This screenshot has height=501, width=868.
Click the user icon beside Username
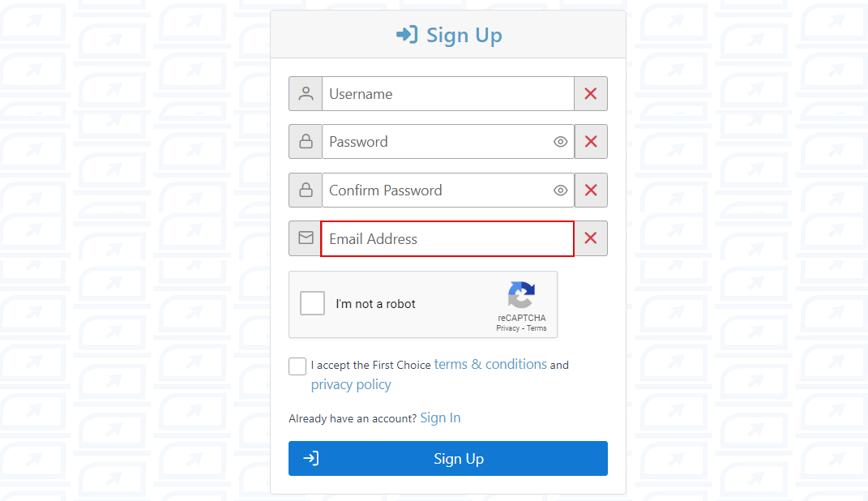[x=306, y=94]
